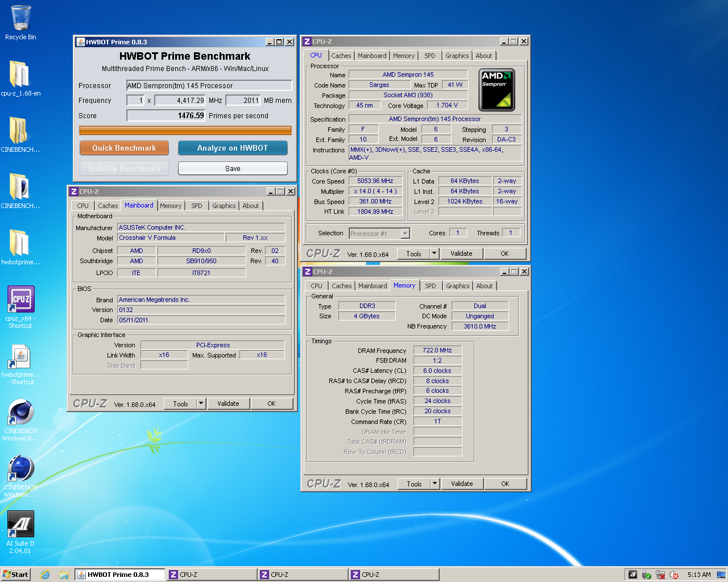Click HWBOT Prime 0.8.3 taskbar button
The height and width of the screenshot is (582, 728).
click(x=120, y=575)
